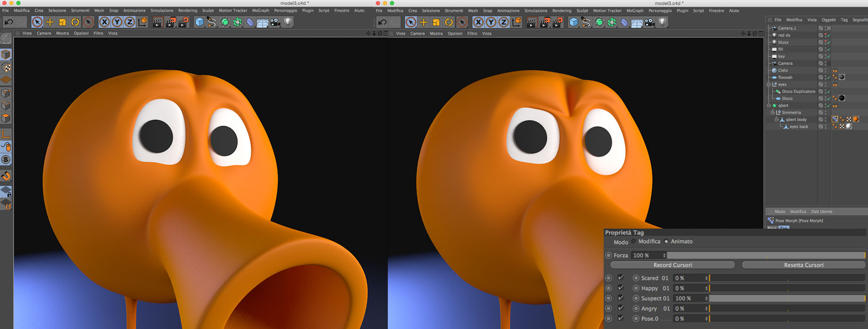Activate the Scale tool in left window
Screen dimensions: 868x329
(x=62, y=22)
